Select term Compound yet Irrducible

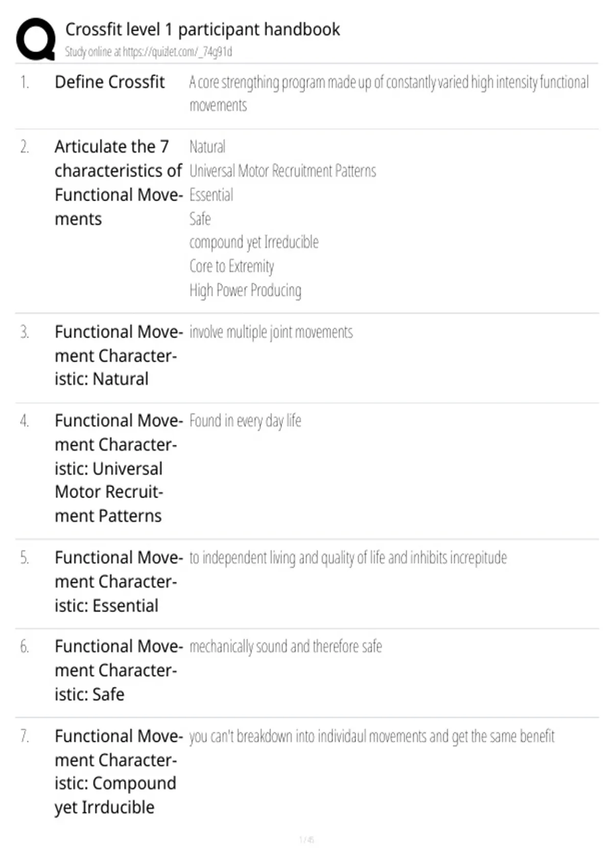(119, 771)
